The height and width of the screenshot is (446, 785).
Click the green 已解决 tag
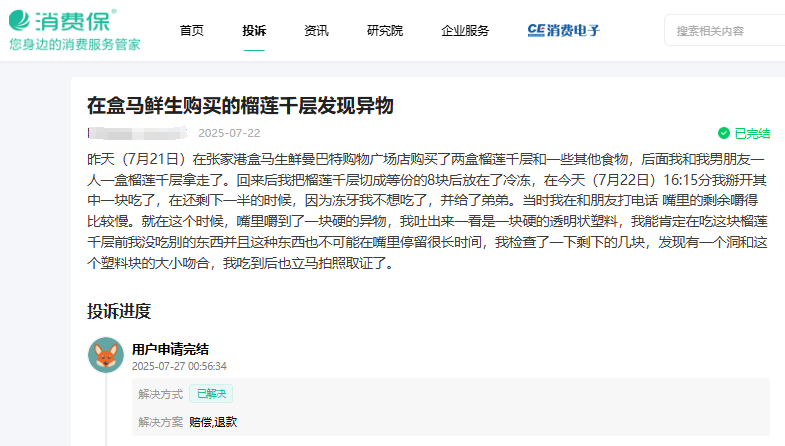coord(211,394)
